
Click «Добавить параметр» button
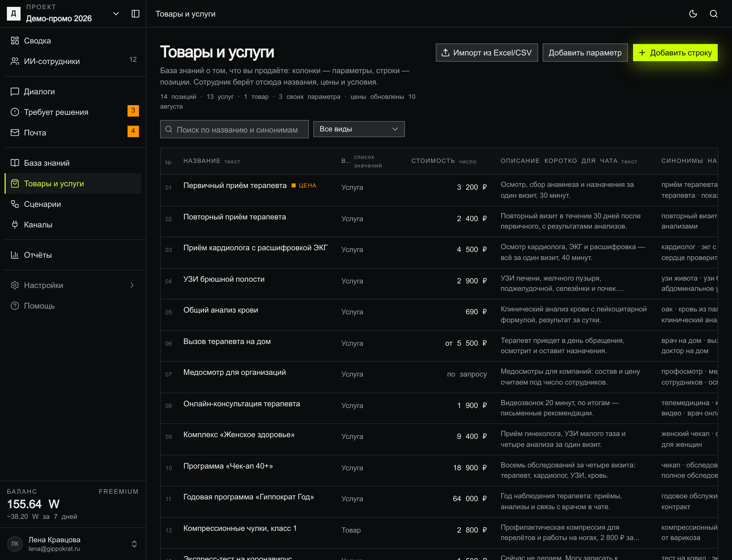585,53
